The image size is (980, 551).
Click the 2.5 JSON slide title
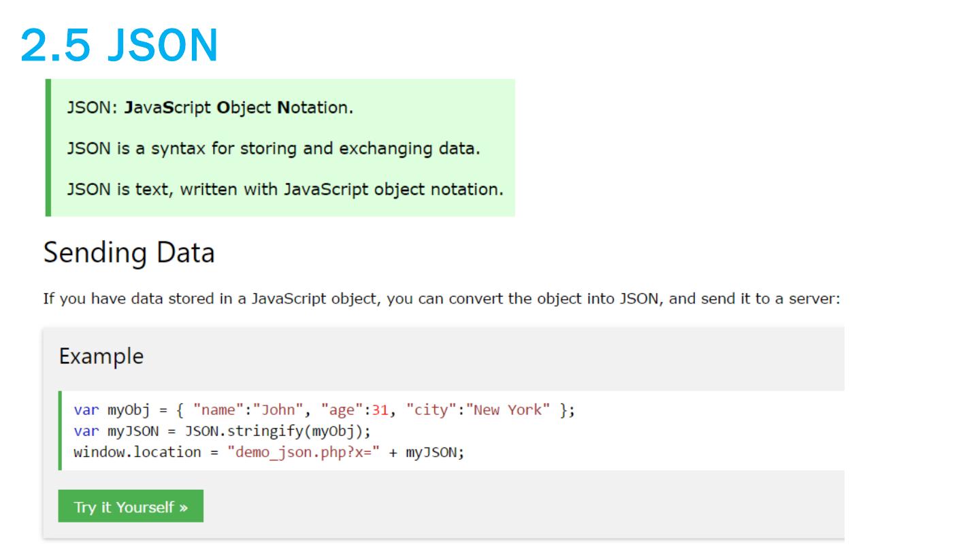(119, 46)
